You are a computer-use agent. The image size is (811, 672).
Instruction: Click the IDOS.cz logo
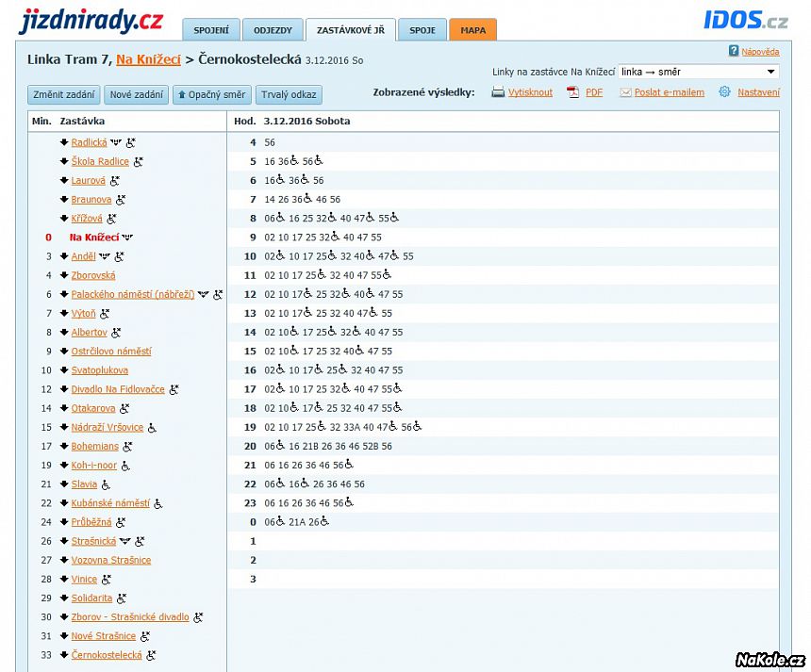click(745, 20)
